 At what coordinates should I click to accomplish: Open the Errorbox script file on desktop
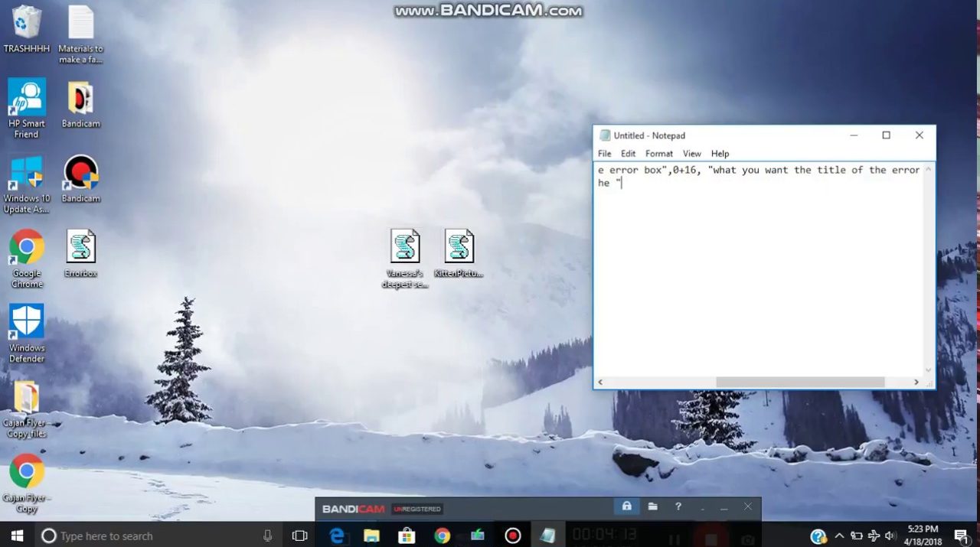(80, 247)
